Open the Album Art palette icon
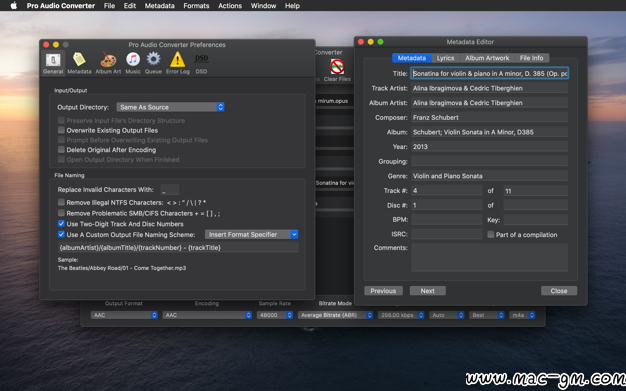Screen dimensions: 626x391 (108, 63)
